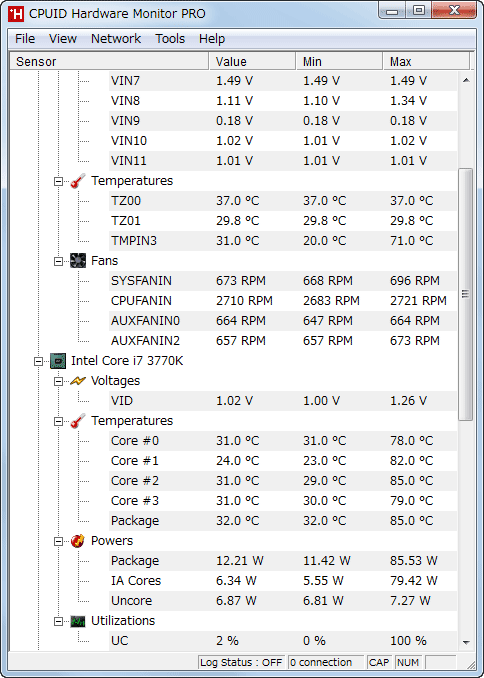Select the Voltages lightning icon under CPU
Image resolution: width=484 pixels, height=678 pixels.
[78, 381]
